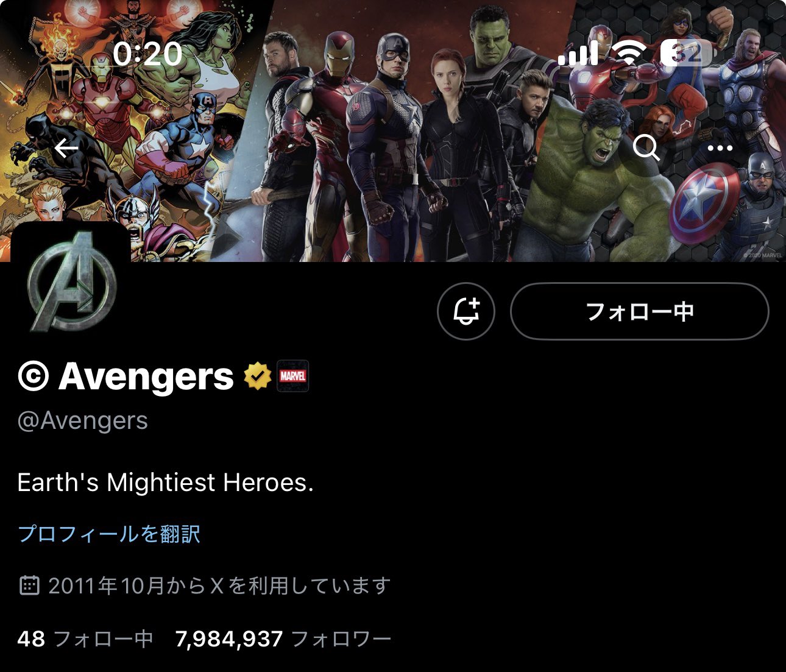This screenshot has height=672, width=786.
Task: Turn on notifications with the bell icon
Action: coord(466,311)
